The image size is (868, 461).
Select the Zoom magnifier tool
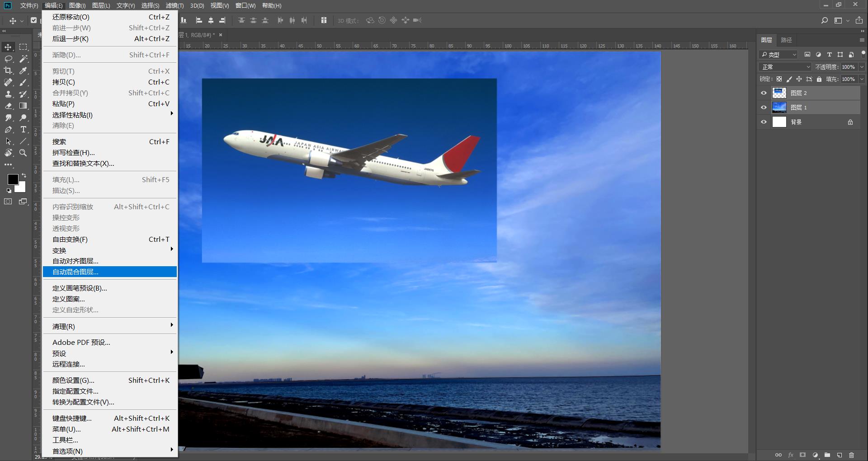[x=23, y=153]
